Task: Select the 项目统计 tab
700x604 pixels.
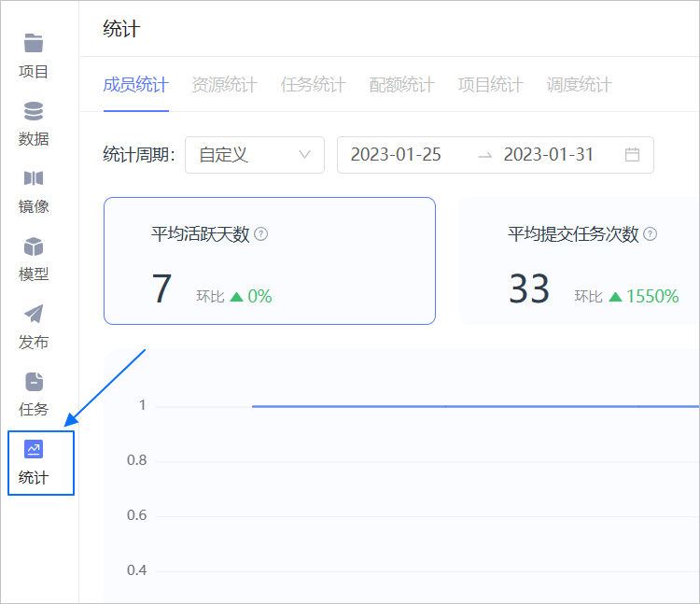Action: [490, 85]
